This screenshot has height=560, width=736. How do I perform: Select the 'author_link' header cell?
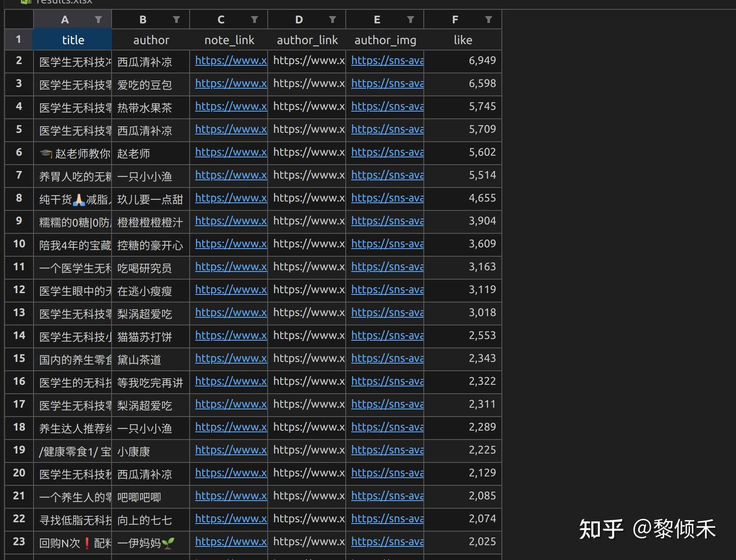pyautogui.click(x=307, y=40)
